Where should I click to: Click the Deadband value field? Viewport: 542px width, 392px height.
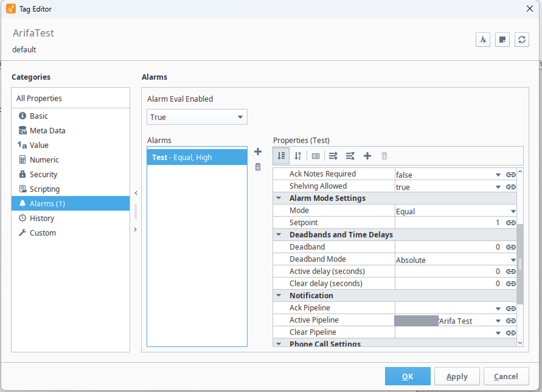point(450,247)
